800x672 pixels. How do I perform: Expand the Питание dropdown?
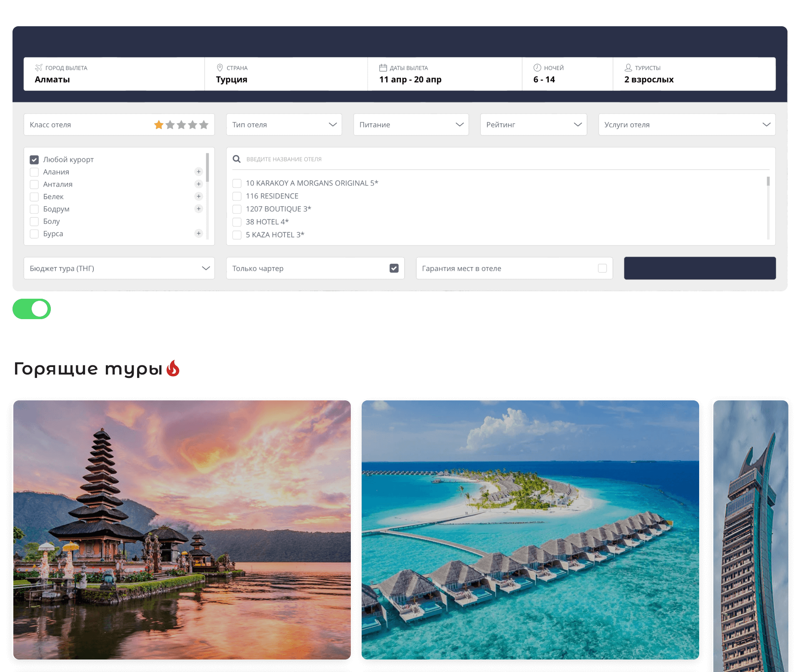(x=411, y=125)
